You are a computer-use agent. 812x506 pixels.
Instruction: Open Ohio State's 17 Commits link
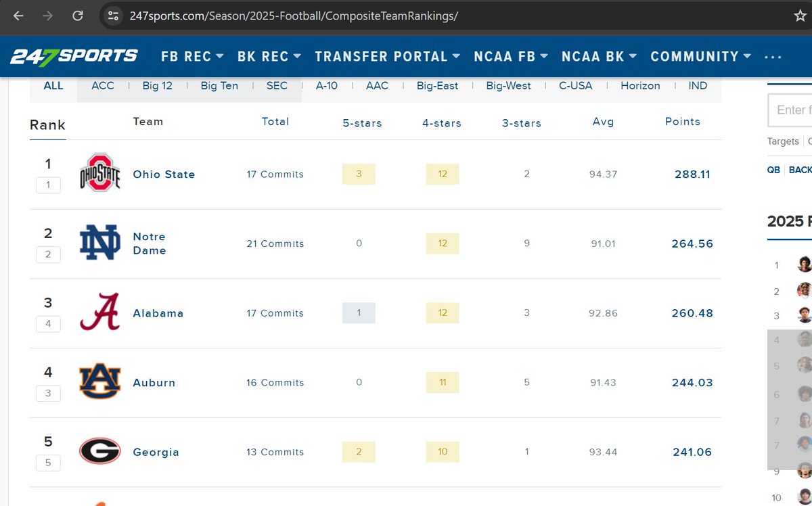point(275,175)
